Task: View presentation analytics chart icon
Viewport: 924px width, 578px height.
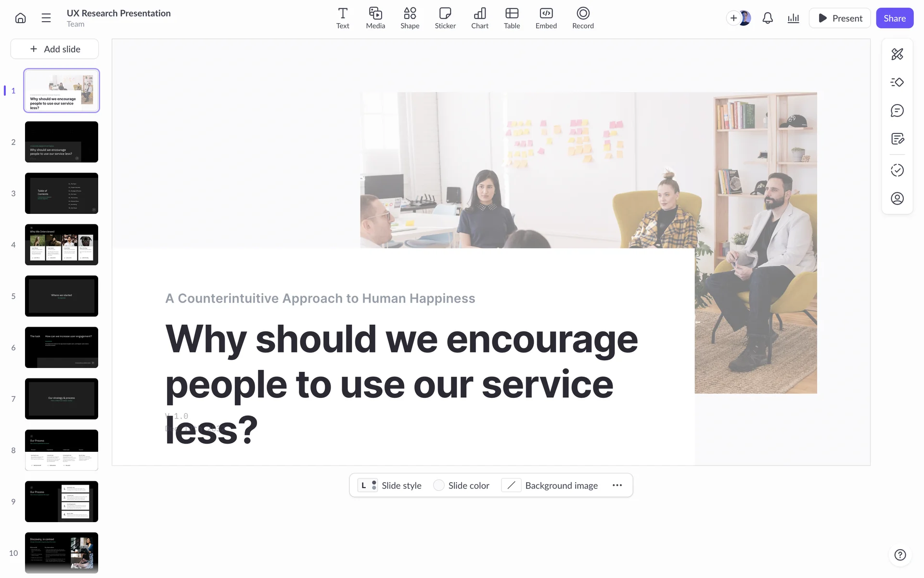Action: tap(793, 18)
